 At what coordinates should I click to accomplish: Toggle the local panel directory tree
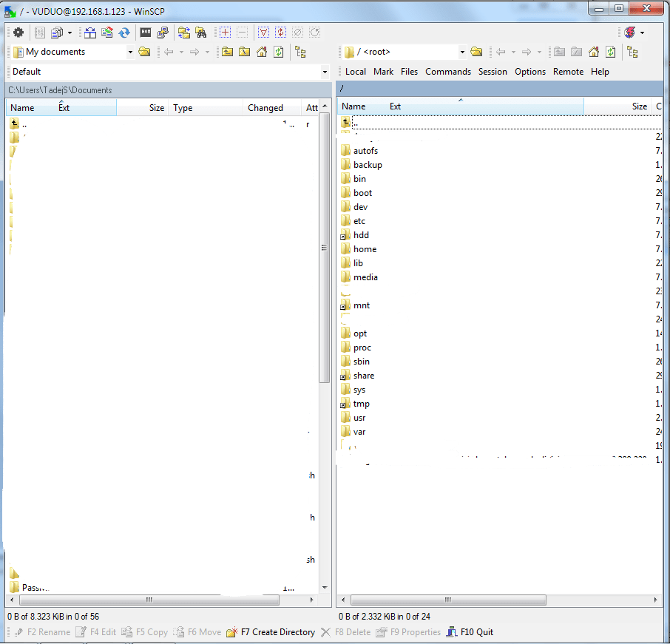(x=300, y=52)
